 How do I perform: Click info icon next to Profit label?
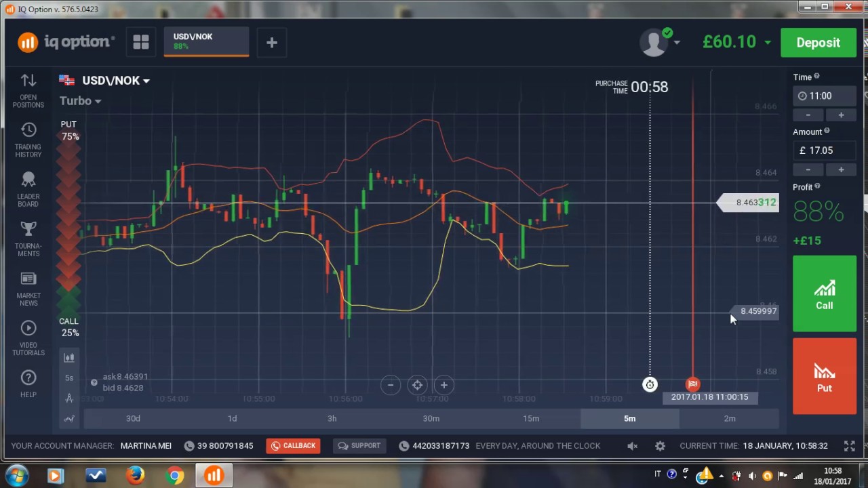817,186
